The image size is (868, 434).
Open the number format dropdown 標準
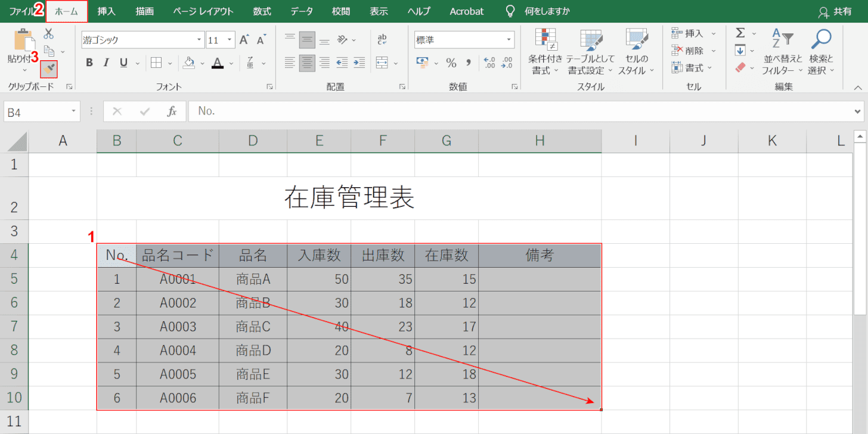509,40
